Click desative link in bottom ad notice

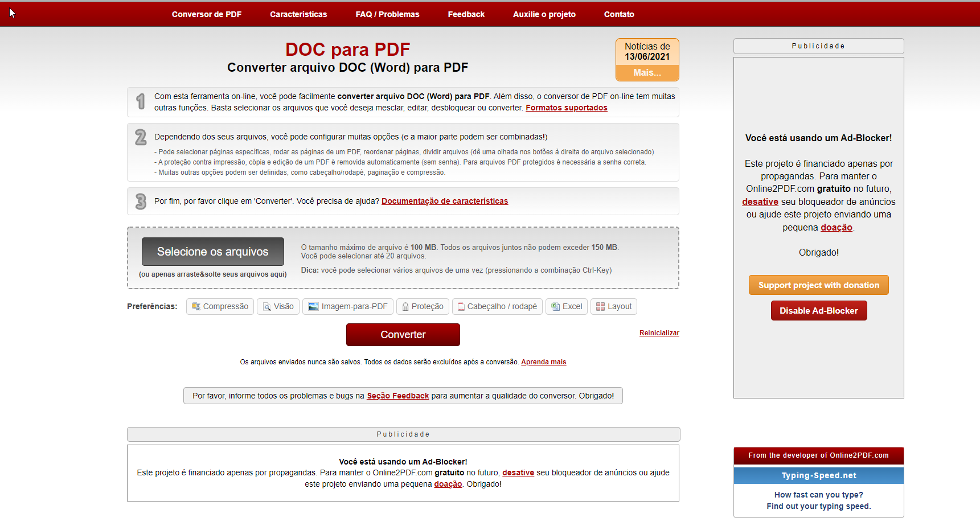coord(518,472)
